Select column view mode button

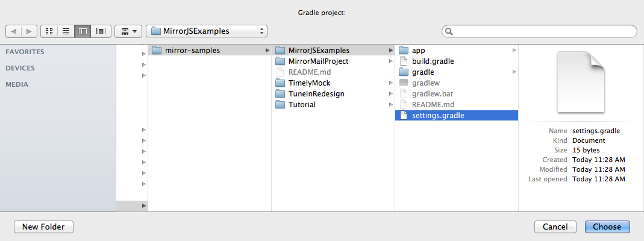point(83,31)
